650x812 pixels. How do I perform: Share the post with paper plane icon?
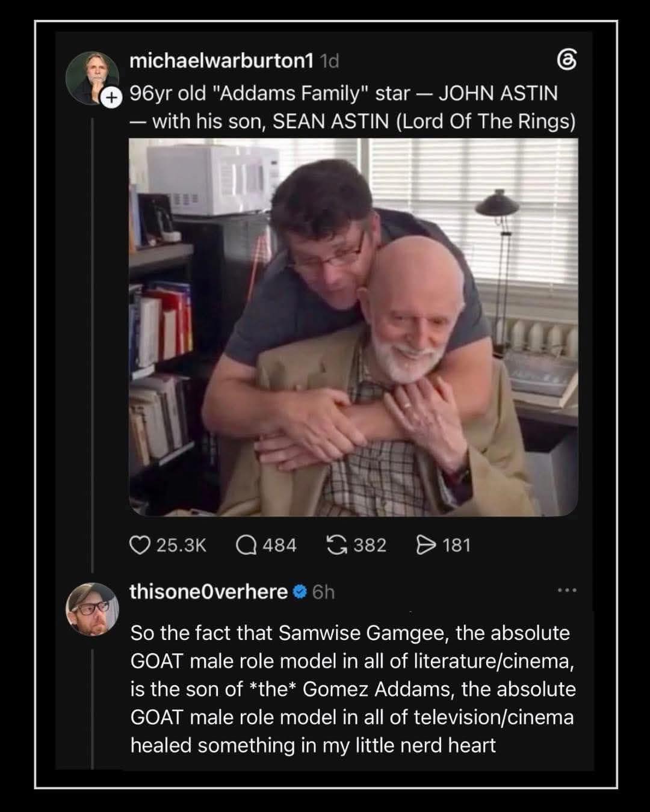click(426, 545)
